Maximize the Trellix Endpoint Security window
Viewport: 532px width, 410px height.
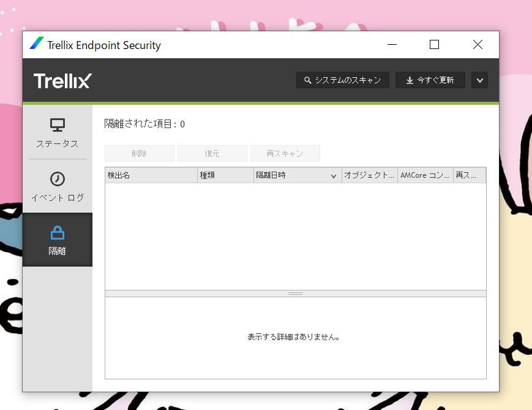click(434, 45)
